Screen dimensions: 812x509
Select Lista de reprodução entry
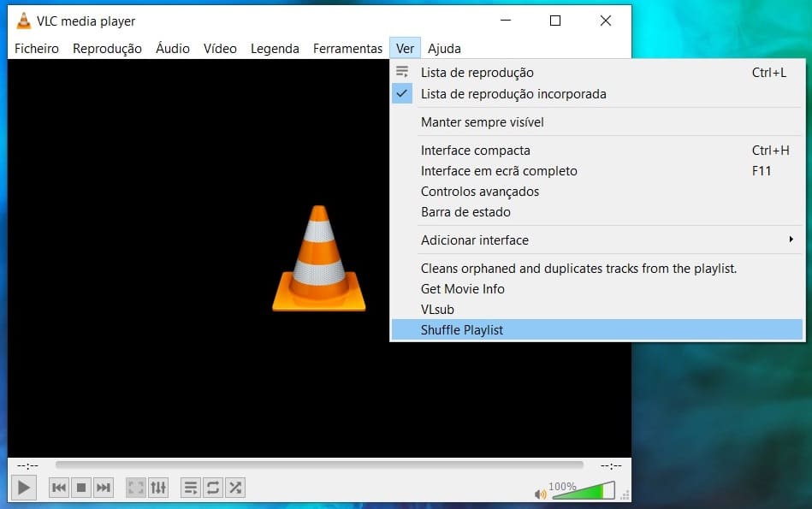click(x=597, y=73)
